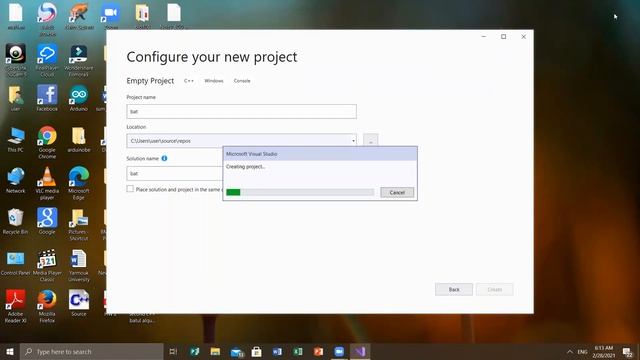
Task: Open the Google desktop shortcut
Action: click(x=47, y=221)
